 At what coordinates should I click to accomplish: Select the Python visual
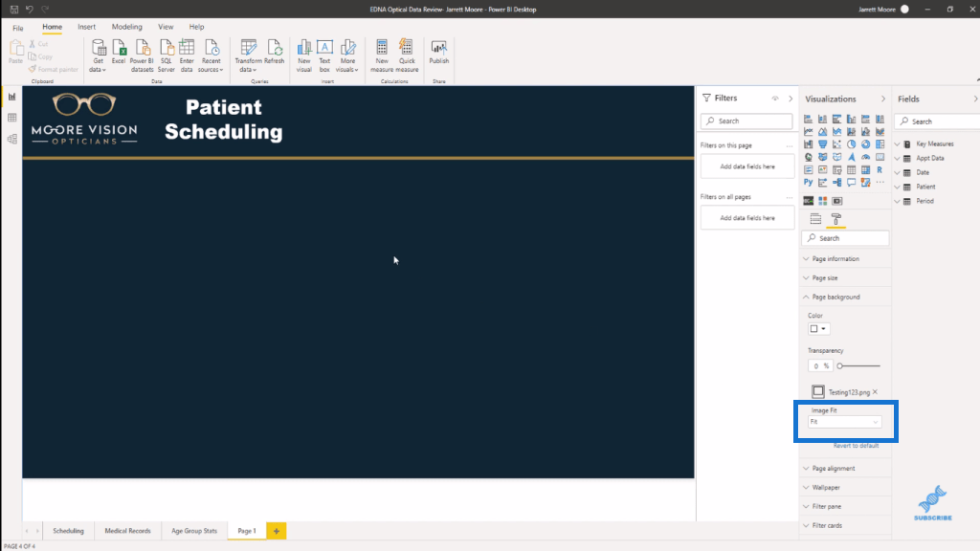coord(808,183)
